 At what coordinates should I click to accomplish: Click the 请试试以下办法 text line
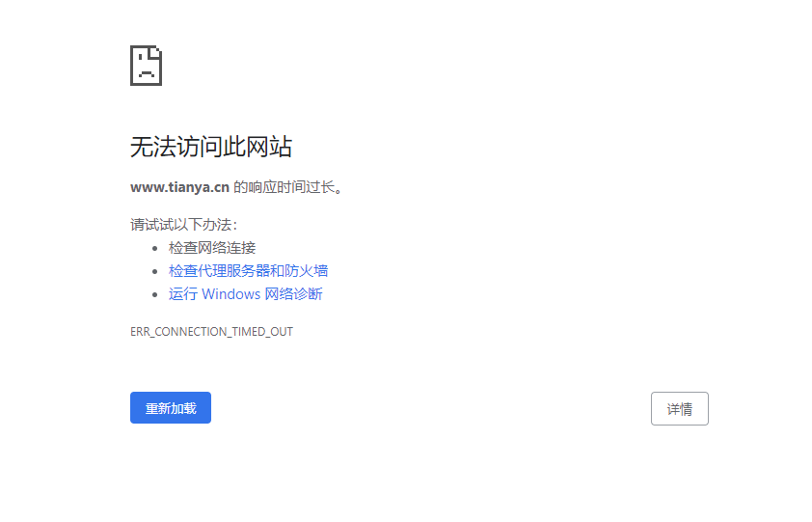[x=183, y=225]
